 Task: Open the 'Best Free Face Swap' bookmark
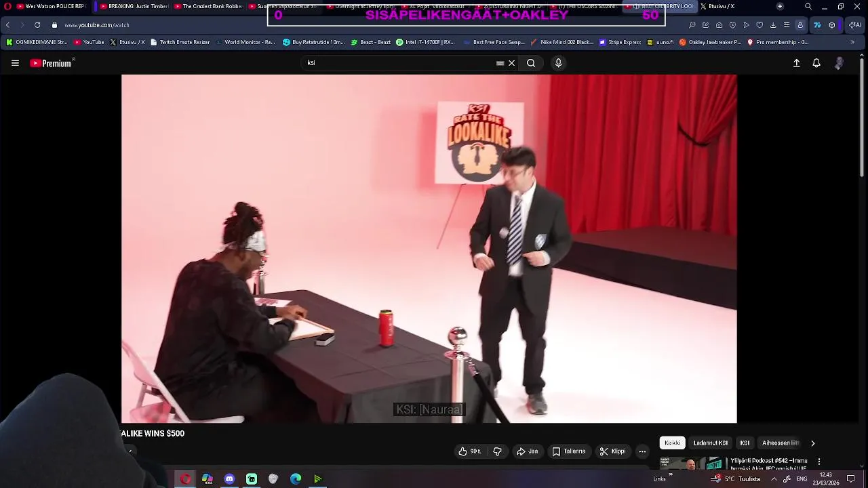494,42
